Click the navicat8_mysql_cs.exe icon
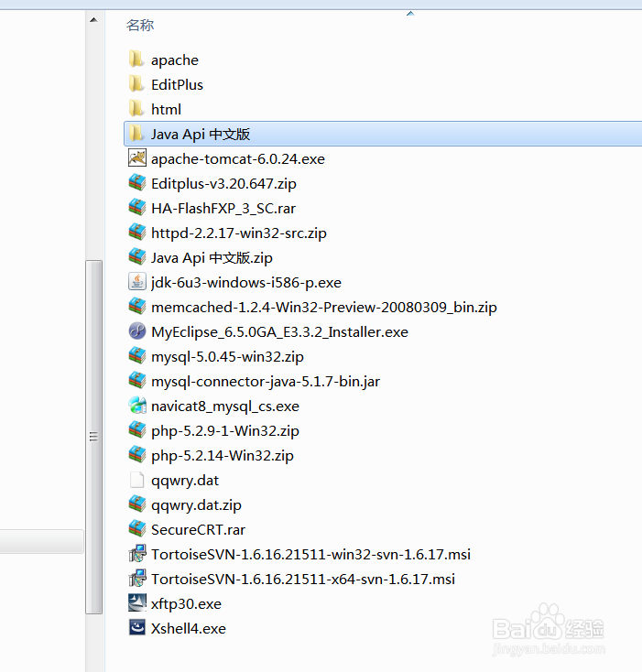 click(137, 406)
